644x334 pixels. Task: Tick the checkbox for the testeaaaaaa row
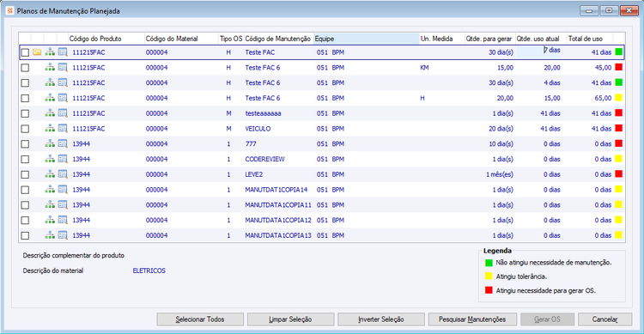point(25,113)
